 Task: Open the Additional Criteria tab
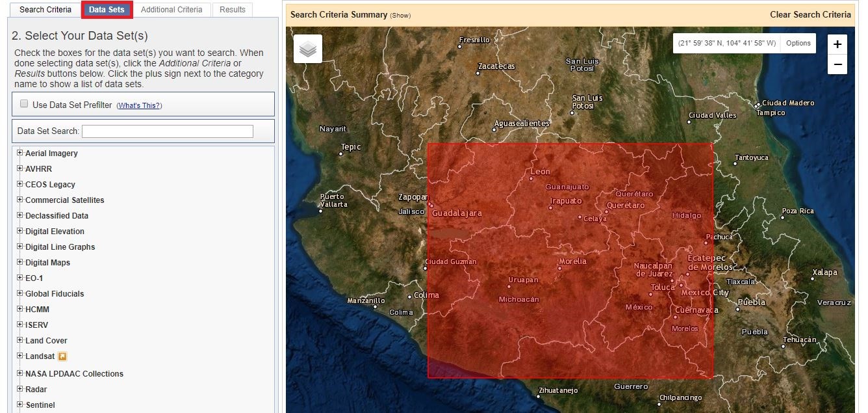pyautogui.click(x=172, y=10)
